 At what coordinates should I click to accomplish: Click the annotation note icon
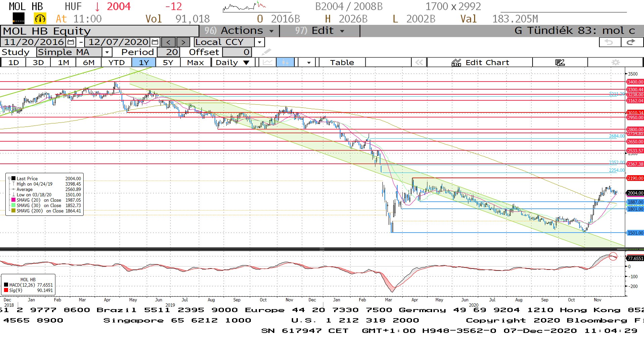click(x=560, y=63)
